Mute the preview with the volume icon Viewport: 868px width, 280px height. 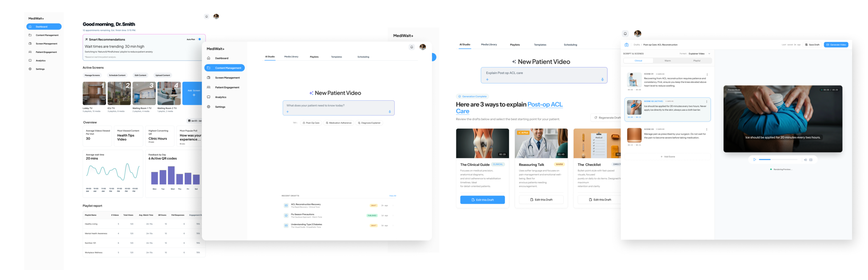805,160
